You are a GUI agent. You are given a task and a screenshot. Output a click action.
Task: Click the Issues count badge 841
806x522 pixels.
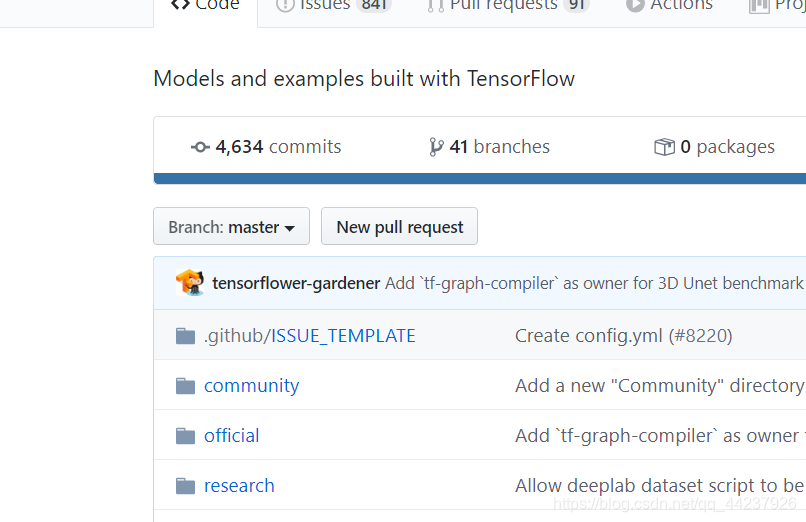click(374, 5)
